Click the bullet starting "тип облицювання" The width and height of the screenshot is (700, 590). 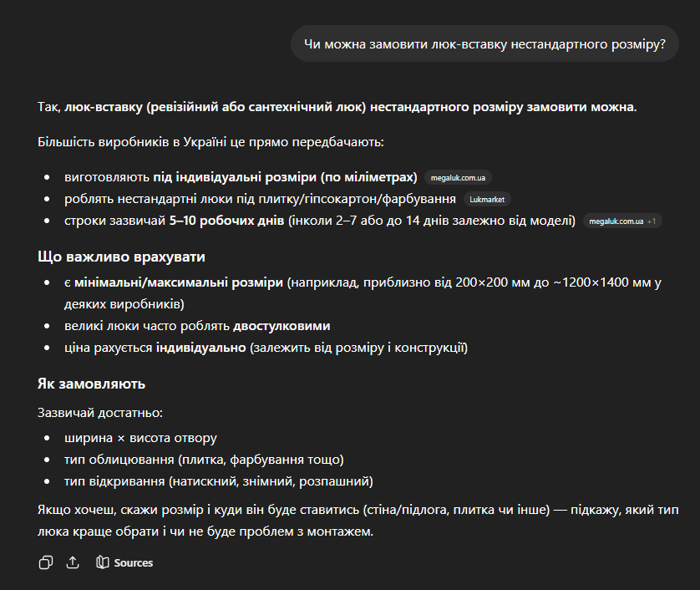(204, 460)
